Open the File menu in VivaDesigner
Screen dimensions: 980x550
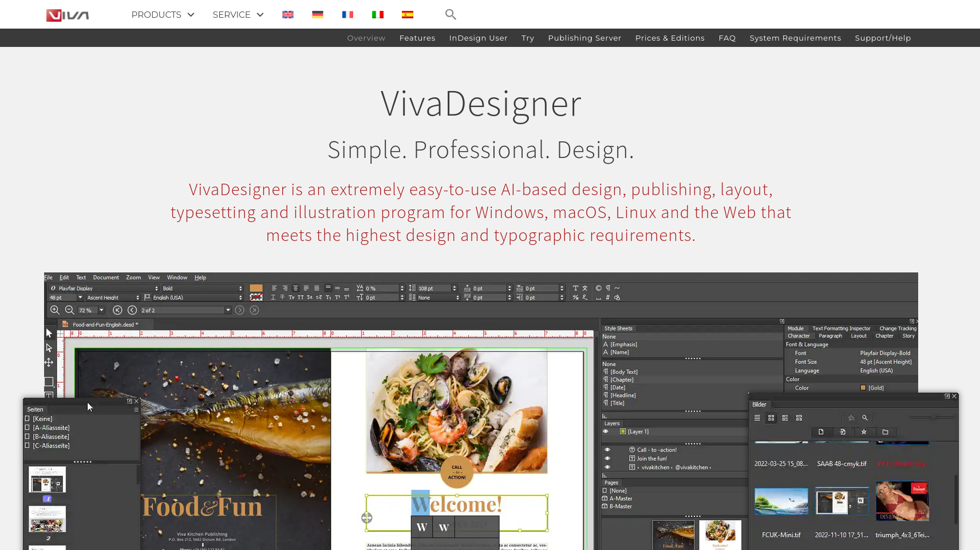pyautogui.click(x=49, y=278)
